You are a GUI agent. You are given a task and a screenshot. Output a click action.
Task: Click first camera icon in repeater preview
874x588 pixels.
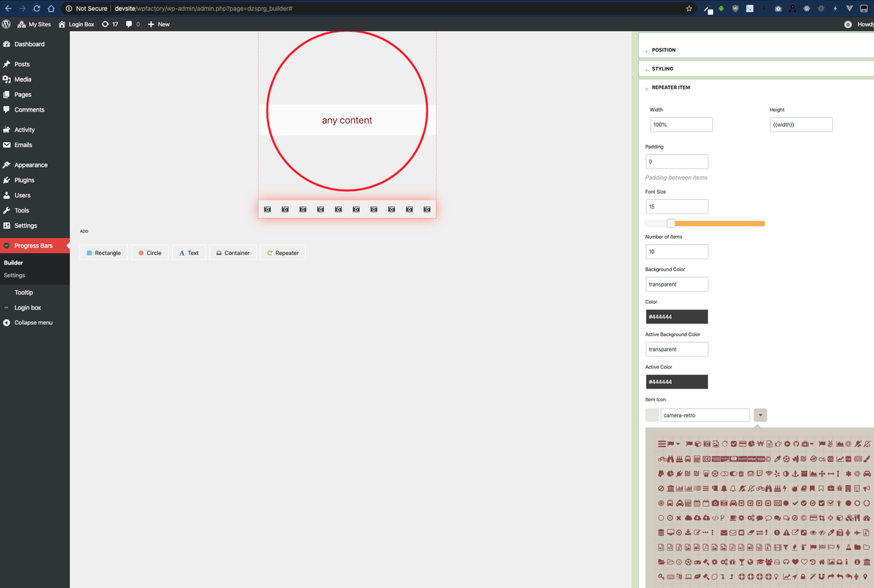[x=268, y=209]
